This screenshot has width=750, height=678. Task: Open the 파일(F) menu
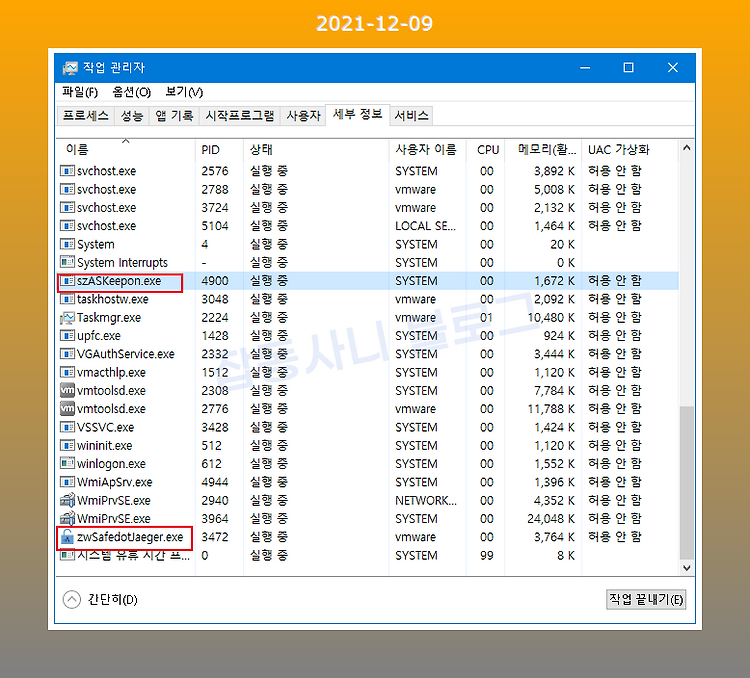pos(80,92)
